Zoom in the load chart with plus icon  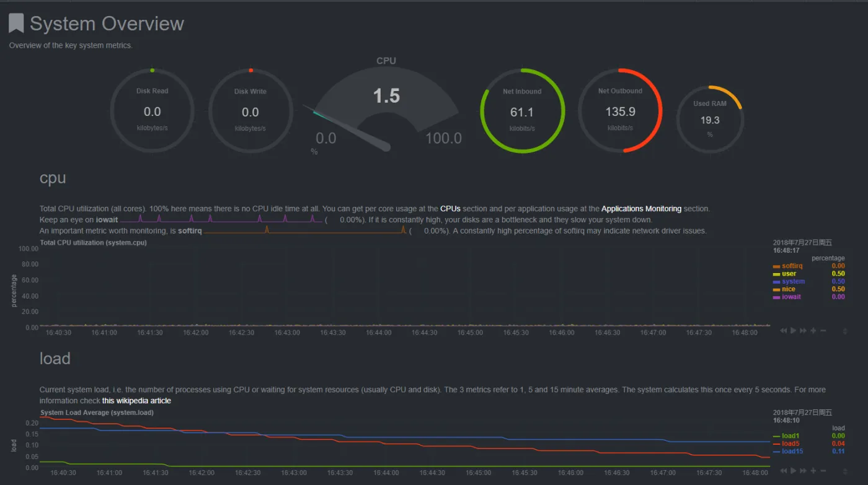[813, 471]
